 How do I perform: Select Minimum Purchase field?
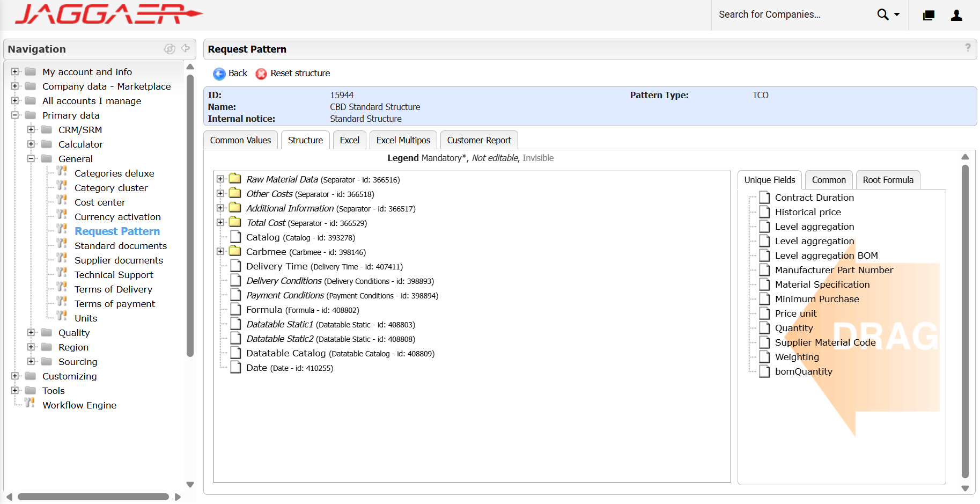[x=817, y=299]
